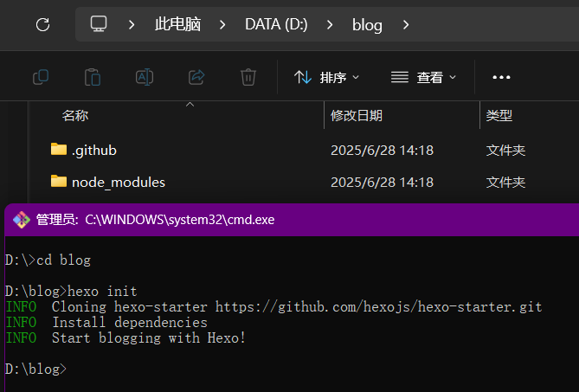The height and width of the screenshot is (392, 579).
Task: Click the cmd.exe window title icon
Action: click(21, 220)
